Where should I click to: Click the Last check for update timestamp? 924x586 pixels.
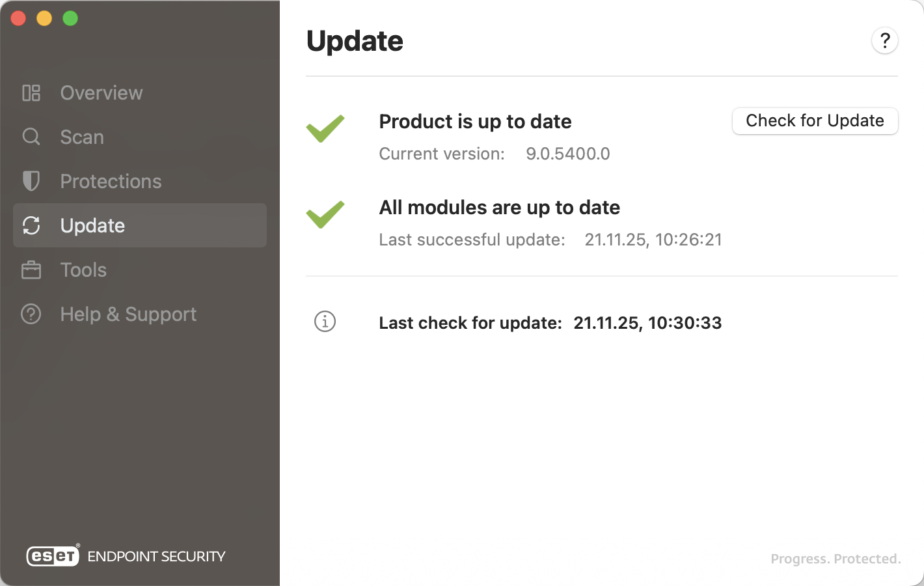pos(647,323)
